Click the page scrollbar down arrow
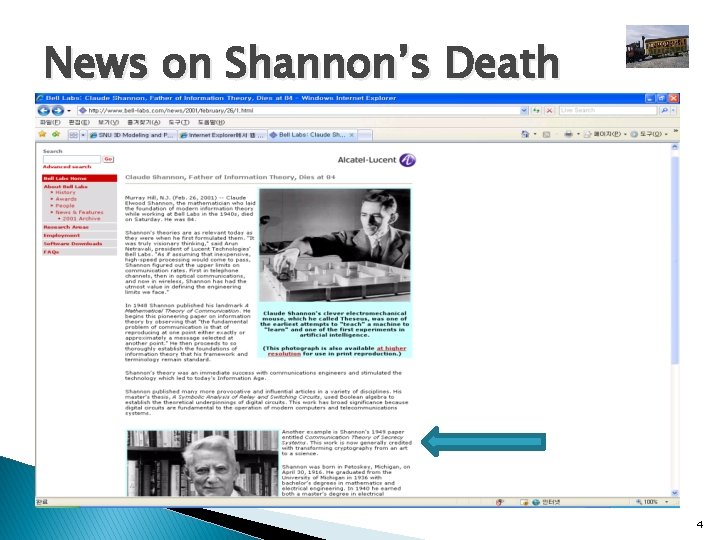720x540 pixels. (x=675, y=493)
